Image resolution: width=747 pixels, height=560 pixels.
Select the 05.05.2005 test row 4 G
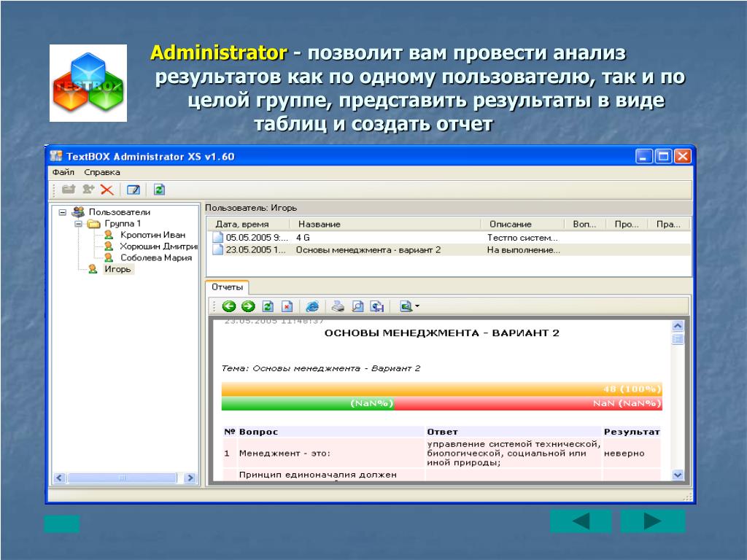449,238
